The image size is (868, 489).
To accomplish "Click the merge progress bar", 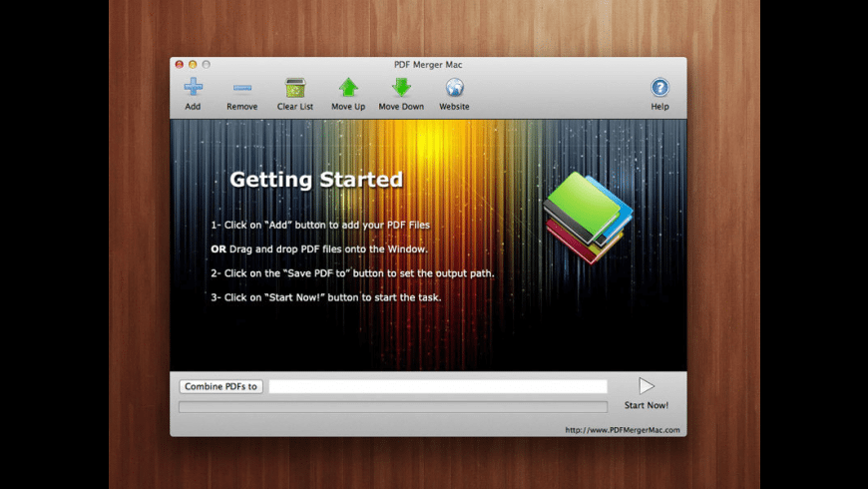I will [x=393, y=407].
